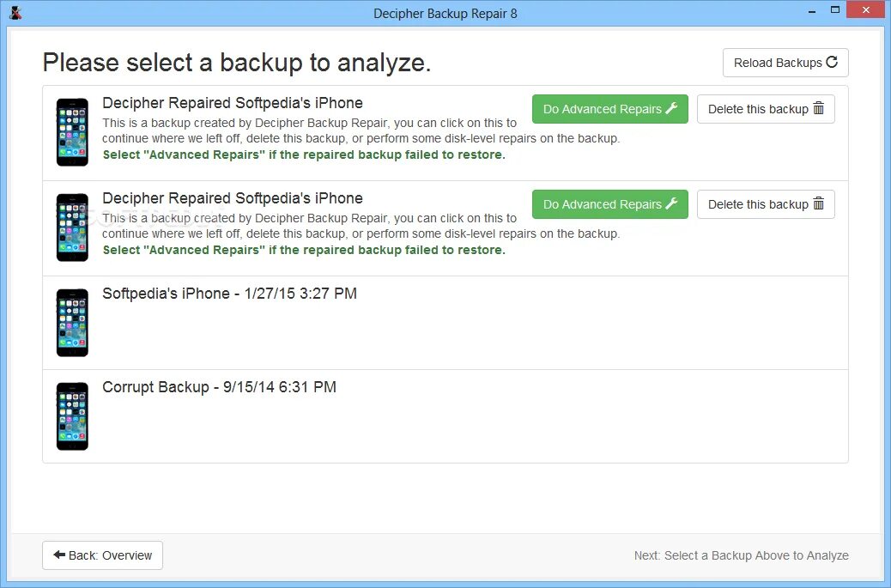The height and width of the screenshot is (588, 891).
Task: Delete the second Decipher Repaired backup
Action: point(765,204)
